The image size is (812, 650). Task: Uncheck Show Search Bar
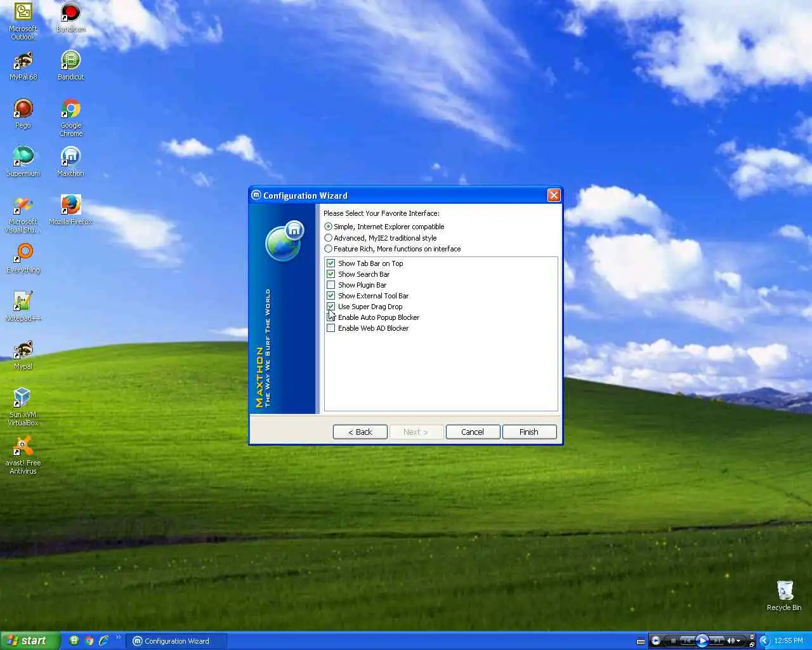click(x=331, y=274)
